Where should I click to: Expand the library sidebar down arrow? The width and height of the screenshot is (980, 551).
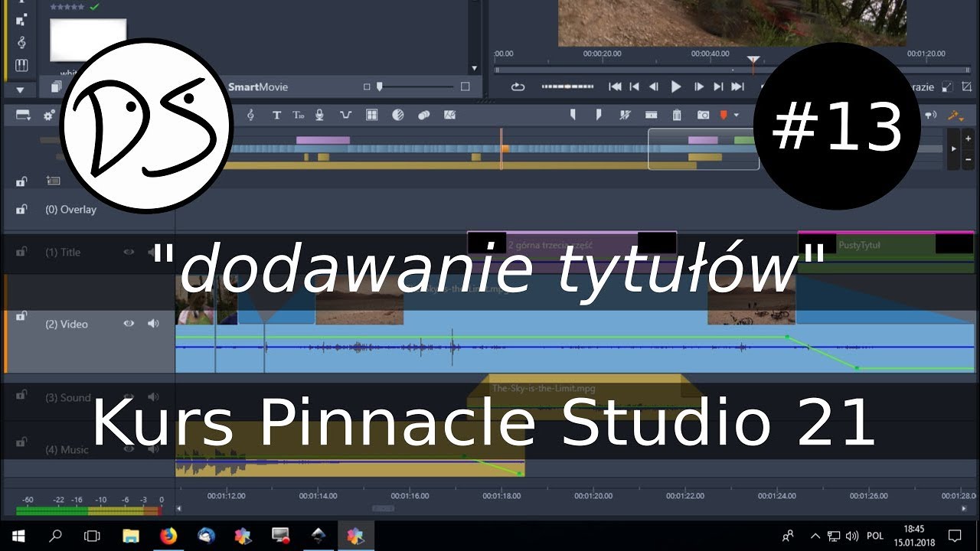coord(21,89)
